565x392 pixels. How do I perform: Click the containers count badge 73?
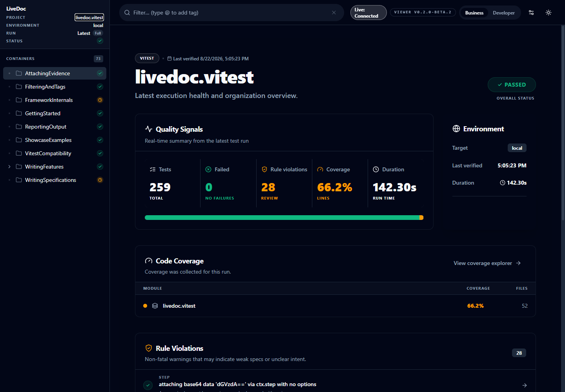[98, 59]
